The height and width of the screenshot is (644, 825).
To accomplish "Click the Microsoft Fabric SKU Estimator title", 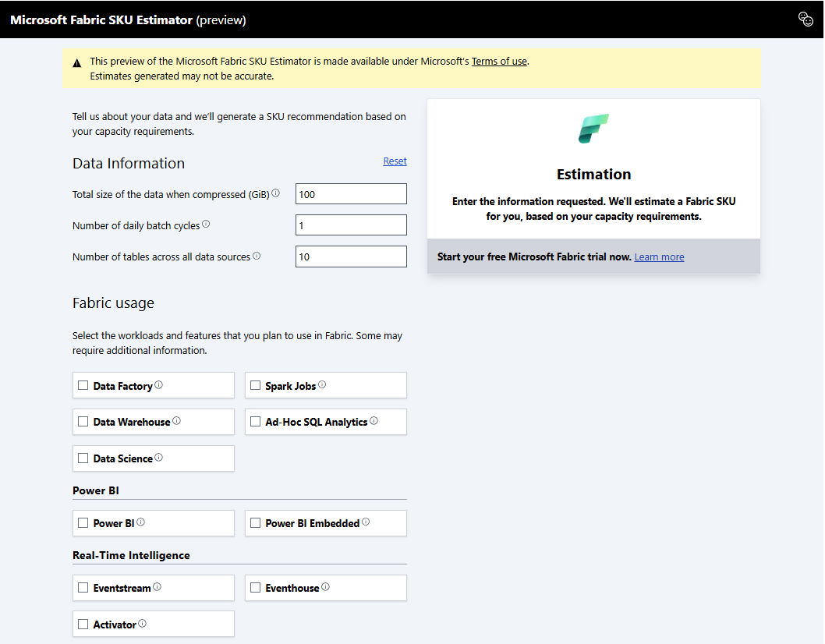I will point(128,20).
